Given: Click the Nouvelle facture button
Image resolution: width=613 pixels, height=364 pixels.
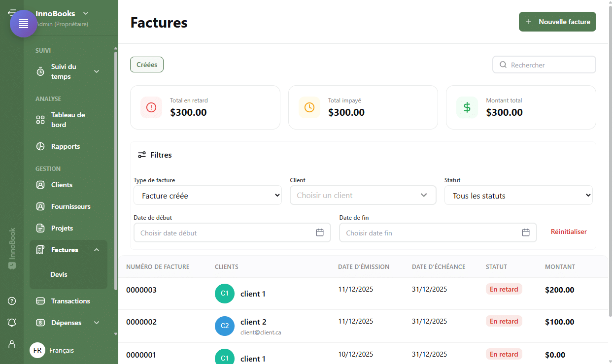Looking at the screenshot, I should [557, 22].
